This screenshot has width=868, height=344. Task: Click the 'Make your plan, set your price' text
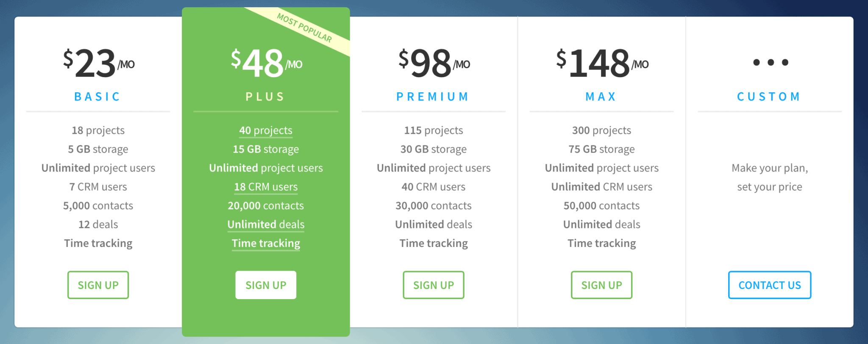(770, 178)
